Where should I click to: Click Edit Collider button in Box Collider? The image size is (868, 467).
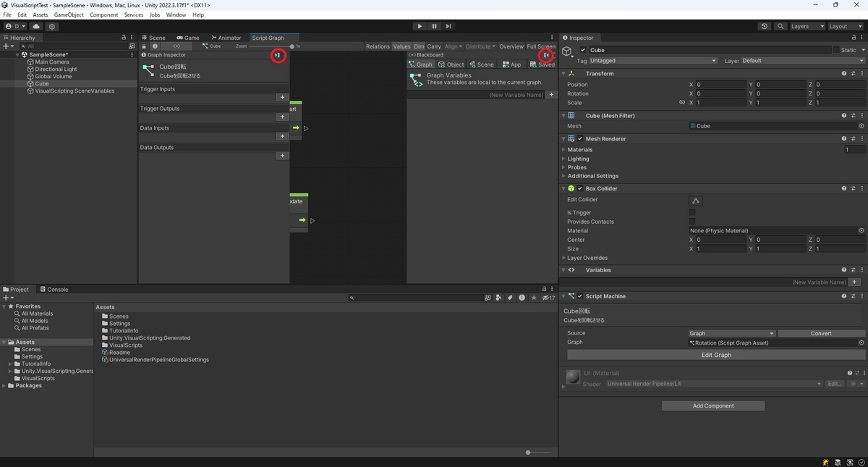696,201
